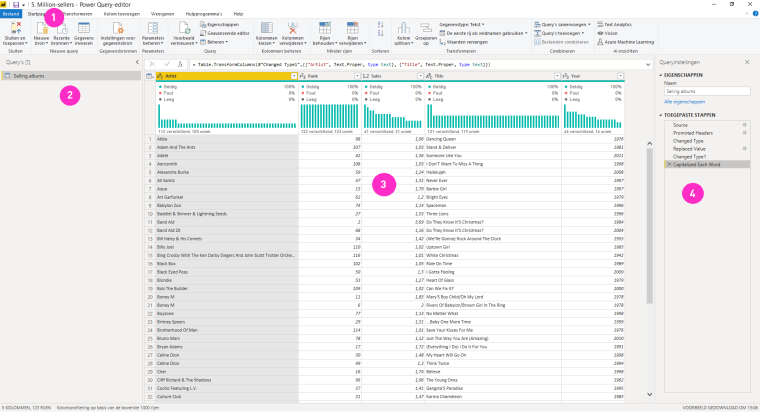Open Azure Machine Learning
The height and width of the screenshot is (412, 760).
click(x=625, y=42)
